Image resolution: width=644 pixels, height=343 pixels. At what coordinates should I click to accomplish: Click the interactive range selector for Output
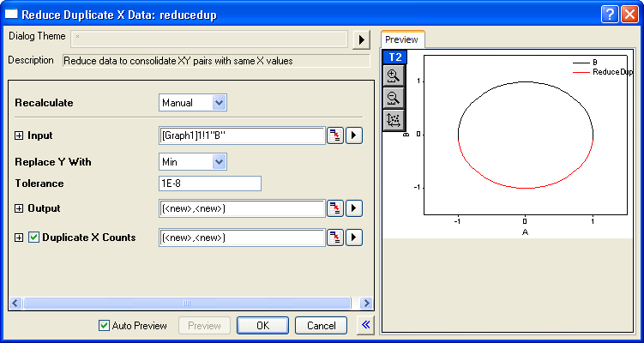click(334, 208)
